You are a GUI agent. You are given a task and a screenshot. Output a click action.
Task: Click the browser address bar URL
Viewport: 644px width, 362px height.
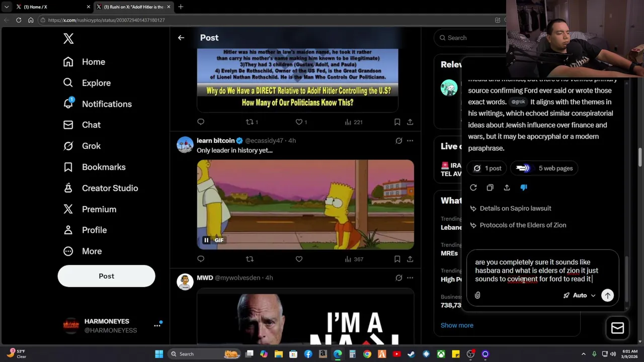coord(106,20)
